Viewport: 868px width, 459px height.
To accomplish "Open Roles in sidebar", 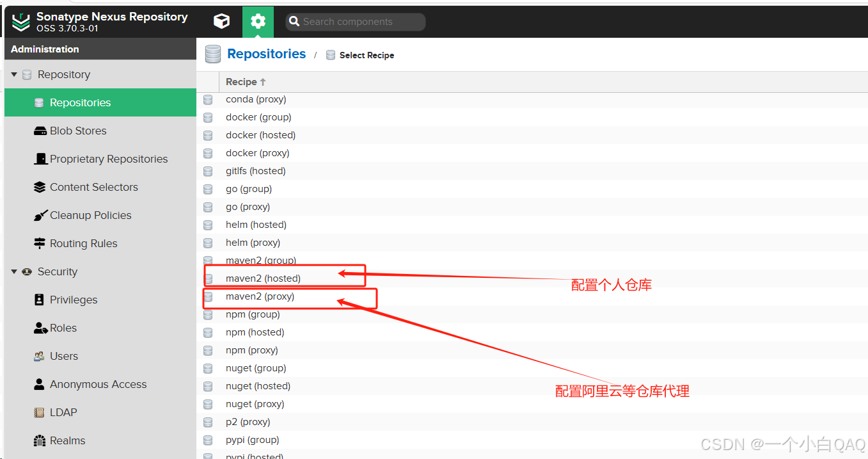I will [x=100, y=328].
